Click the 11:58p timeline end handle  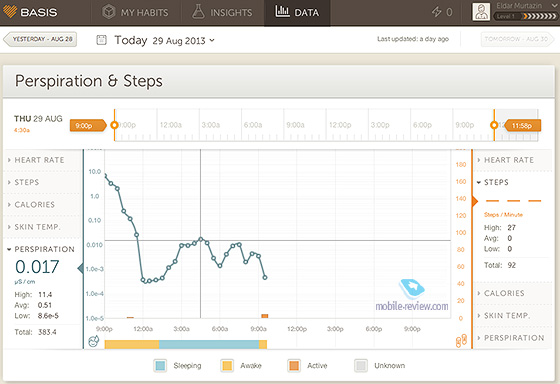pyautogui.click(x=522, y=125)
